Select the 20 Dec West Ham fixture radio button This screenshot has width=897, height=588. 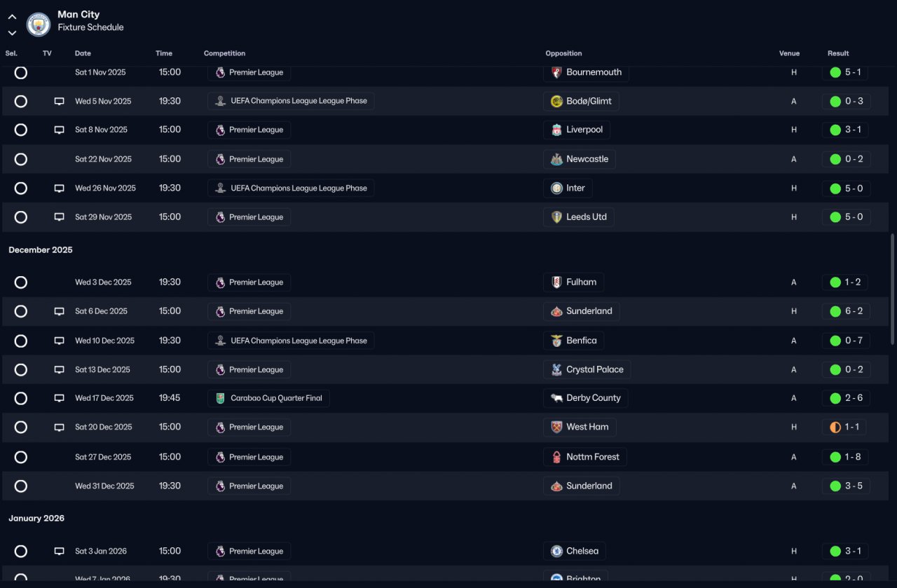[x=21, y=428]
